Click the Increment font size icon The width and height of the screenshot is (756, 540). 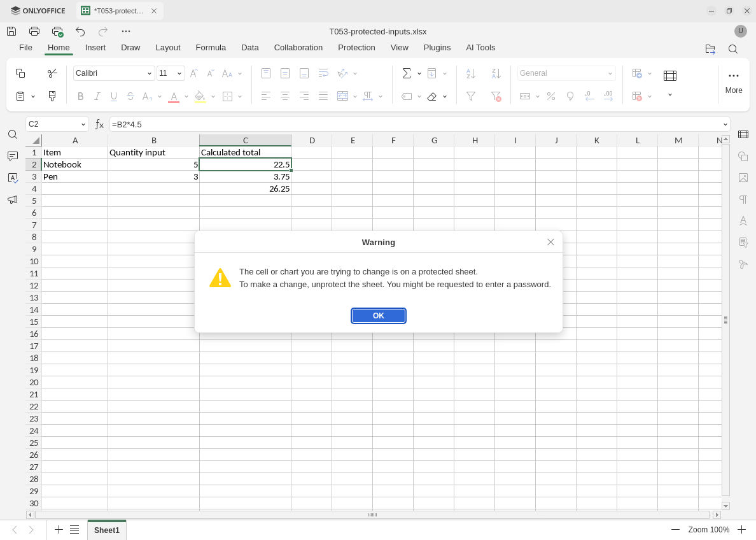tap(194, 73)
